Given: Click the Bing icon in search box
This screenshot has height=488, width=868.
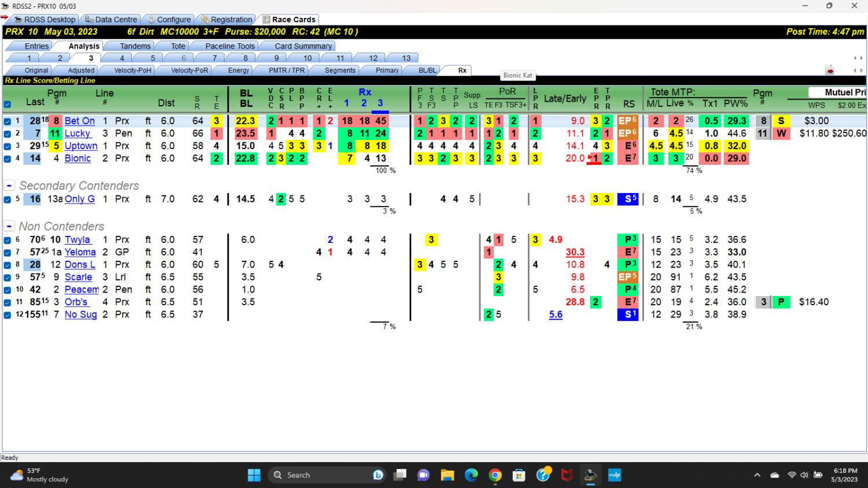Looking at the screenshot, I should (378, 475).
